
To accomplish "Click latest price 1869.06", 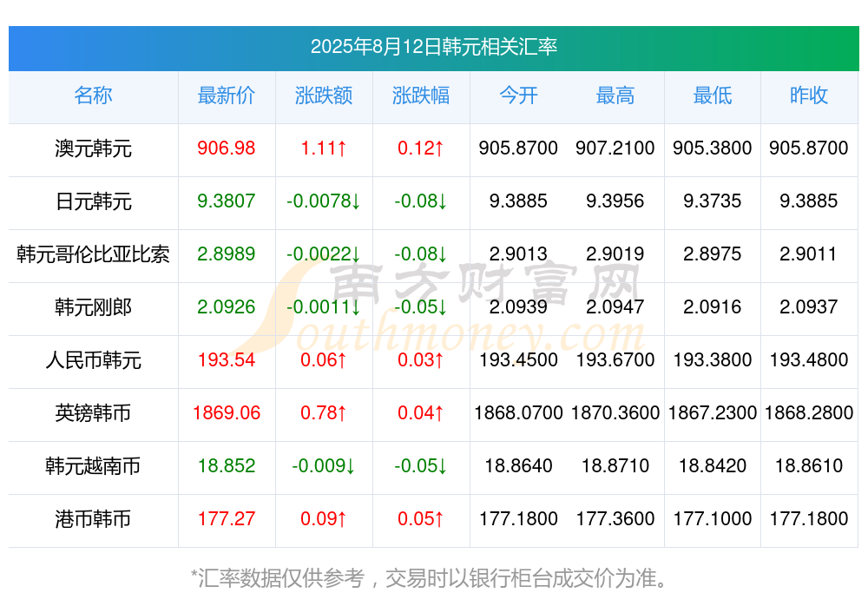I will (x=227, y=413).
